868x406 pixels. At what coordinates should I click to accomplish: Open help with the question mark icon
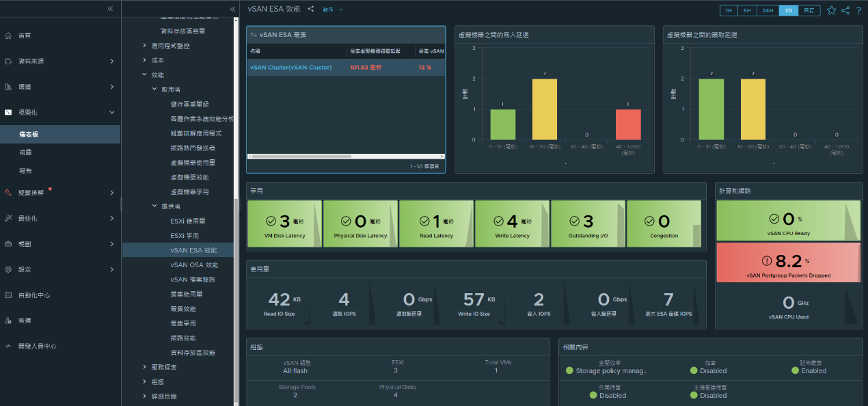(x=859, y=10)
